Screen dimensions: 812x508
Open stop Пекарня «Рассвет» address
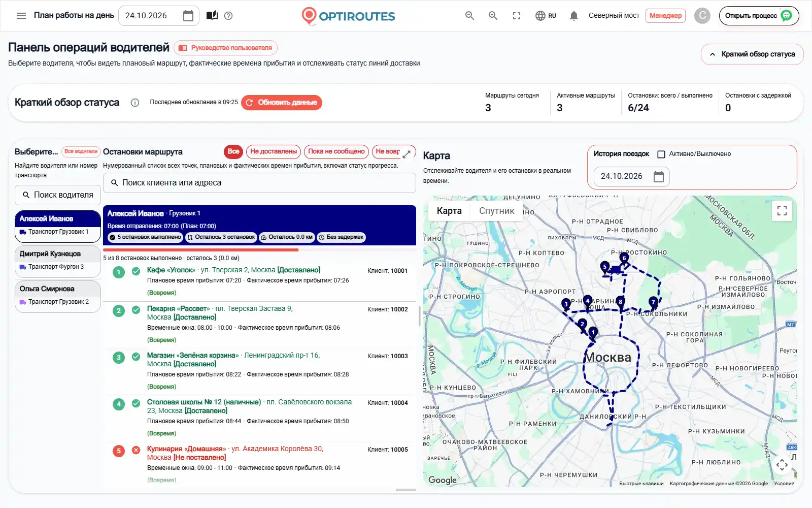220,312
